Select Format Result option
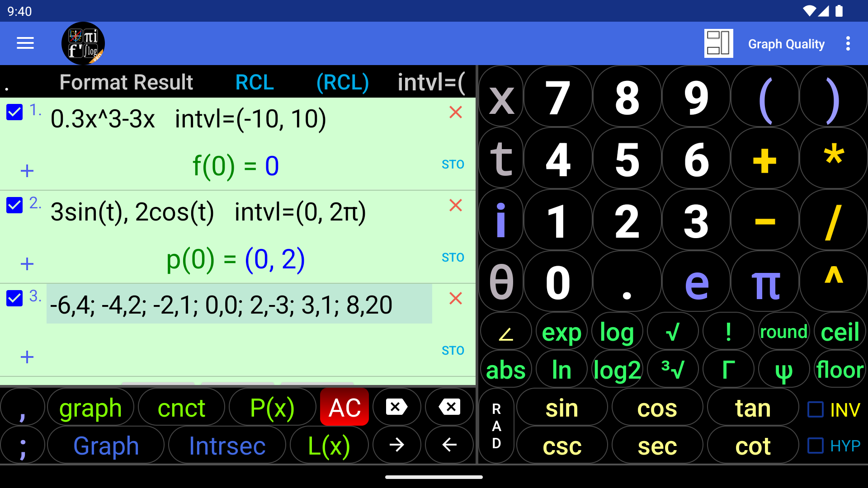Image resolution: width=868 pixels, height=488 pixels. [x=126, y=82]
